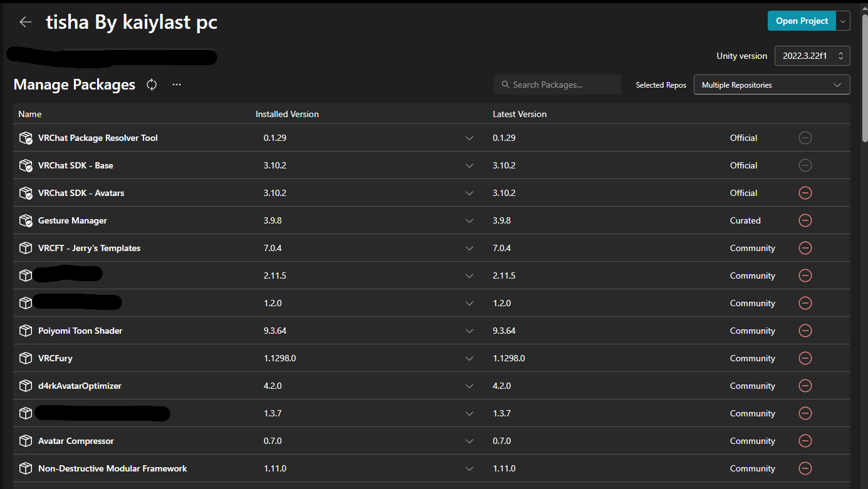This screenshot has height=489, width=868.
Task: Select the Poiyomi Toon Shader package name
Action: pos(80,331)
